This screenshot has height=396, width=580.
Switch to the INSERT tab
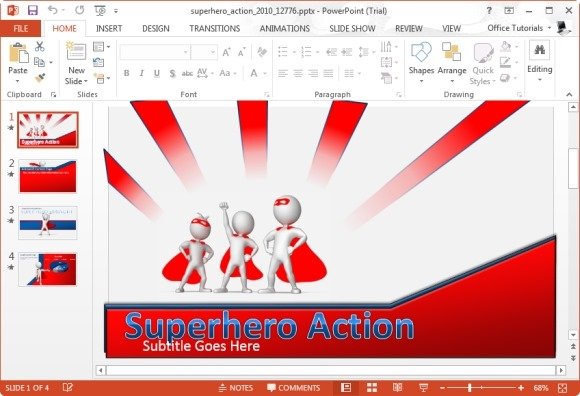[109, 28]
